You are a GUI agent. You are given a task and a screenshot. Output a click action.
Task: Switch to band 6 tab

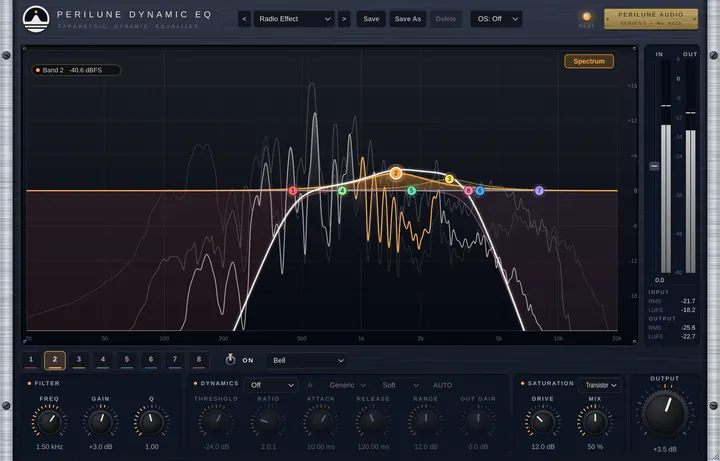point(151,360)
